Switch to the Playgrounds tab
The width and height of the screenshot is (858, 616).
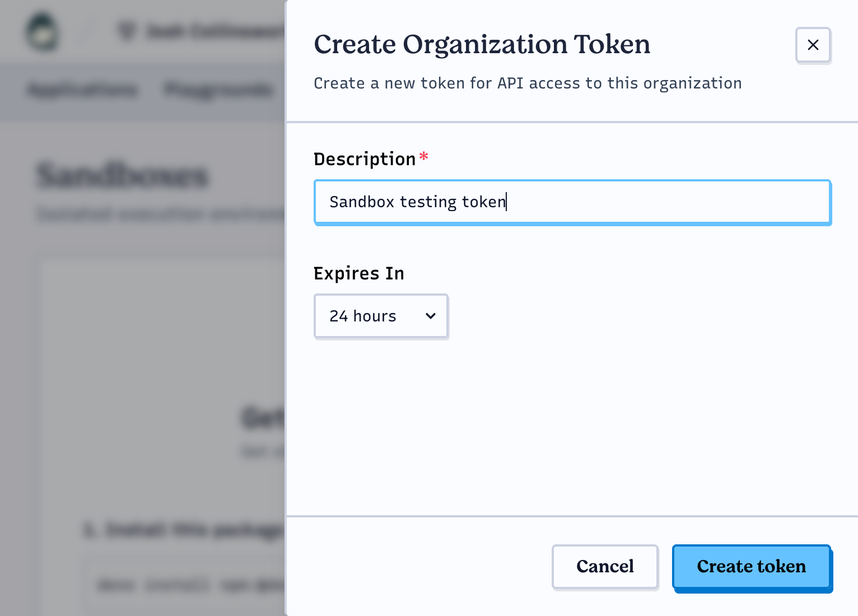click(x=218, y=90)
